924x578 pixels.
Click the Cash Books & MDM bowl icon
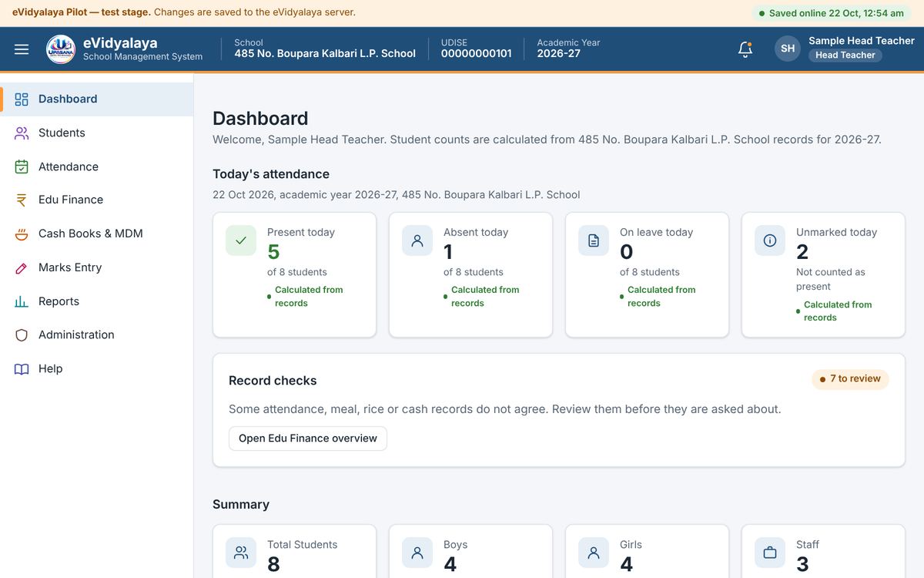(22, 234)
